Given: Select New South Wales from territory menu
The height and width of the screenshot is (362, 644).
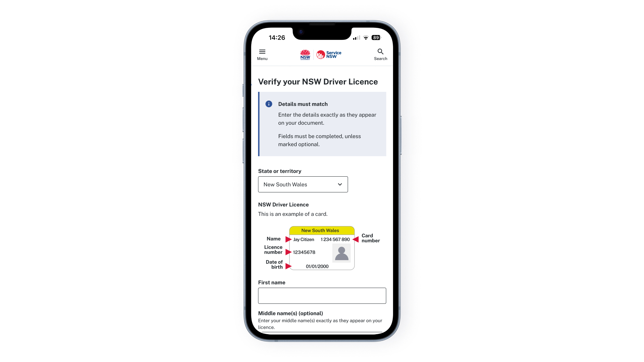Looking at the screenshot, I should click(x=303, y=184).
